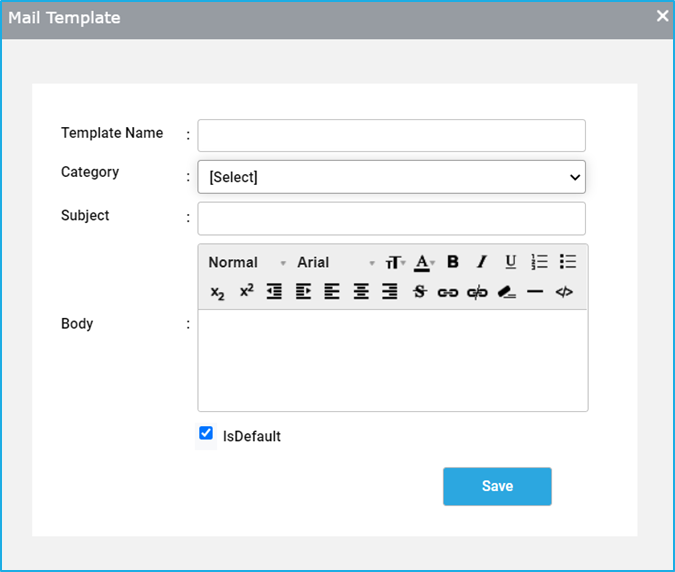Apply subscript formatting

[217, 292]
